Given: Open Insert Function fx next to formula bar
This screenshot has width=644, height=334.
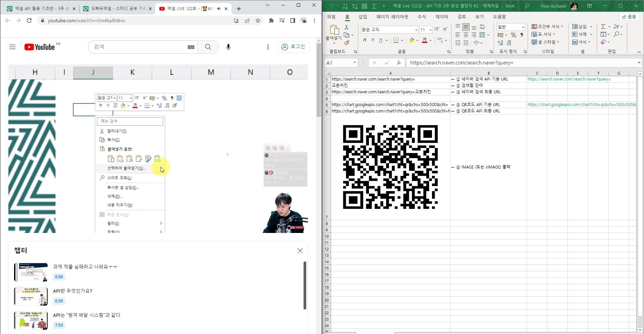Looking at the screenshot, I should coord(399,63).
